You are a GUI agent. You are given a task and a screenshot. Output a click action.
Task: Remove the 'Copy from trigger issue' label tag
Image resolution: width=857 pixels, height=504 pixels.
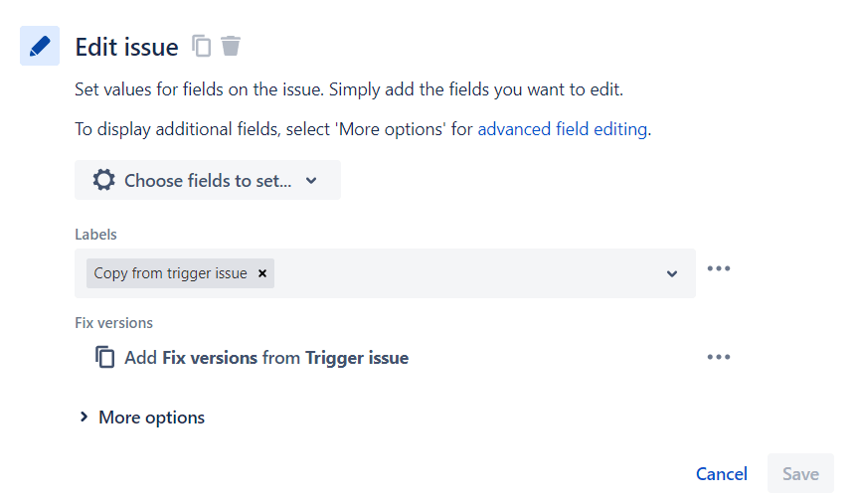(262, 273)
